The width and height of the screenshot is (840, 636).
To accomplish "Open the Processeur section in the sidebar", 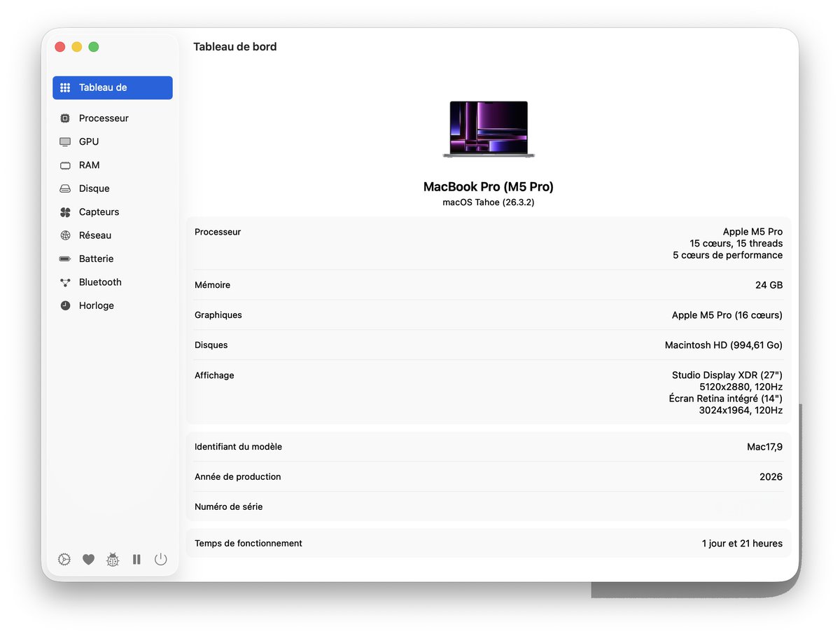I will pos(103,118).
